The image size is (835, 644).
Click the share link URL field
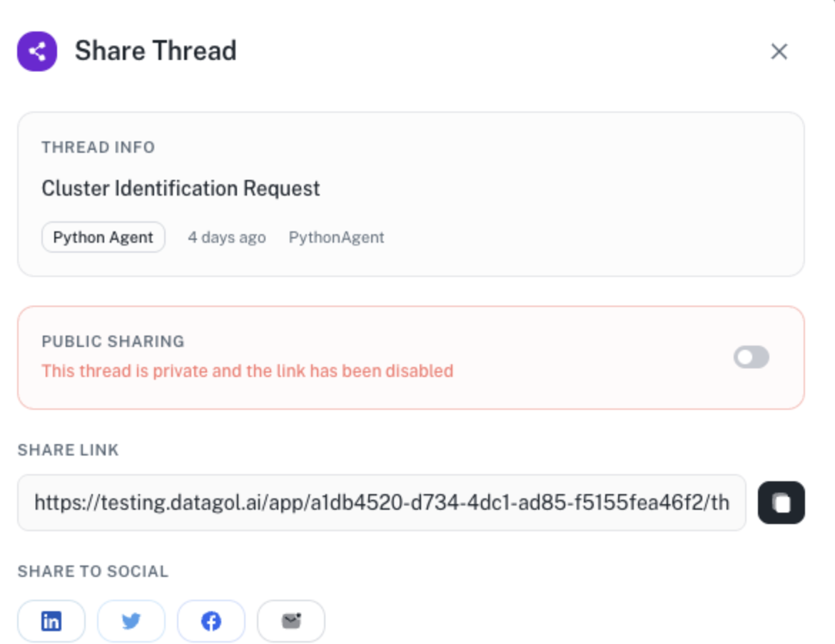point(381,503)
